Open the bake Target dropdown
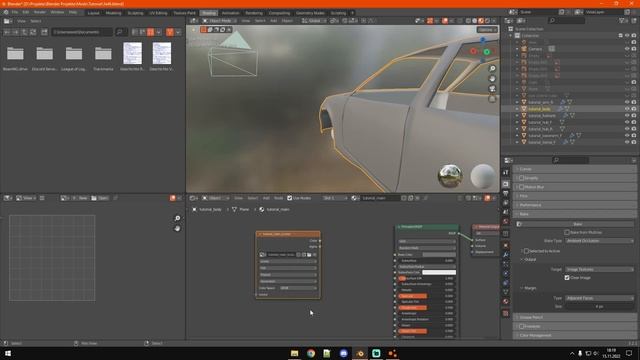Screen dimensions: 640x360 pyautogui.click(x=600, y=269)
